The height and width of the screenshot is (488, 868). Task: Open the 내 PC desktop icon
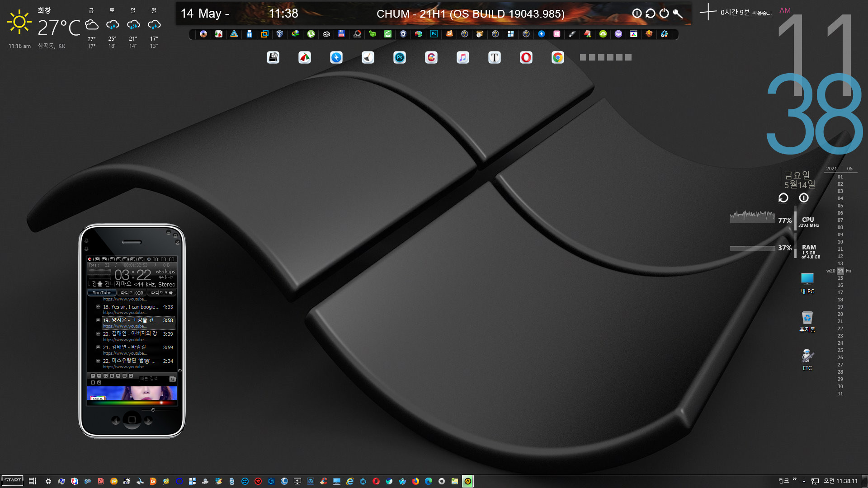click(807, 283)
